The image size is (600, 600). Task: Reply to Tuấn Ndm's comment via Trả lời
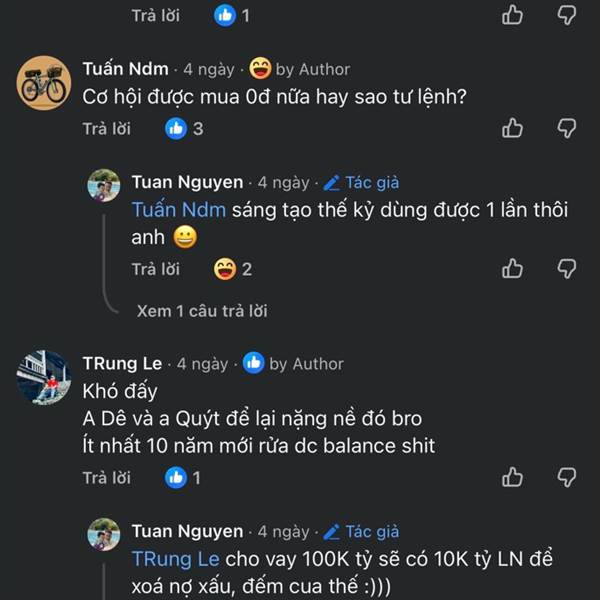coord(106,128)
